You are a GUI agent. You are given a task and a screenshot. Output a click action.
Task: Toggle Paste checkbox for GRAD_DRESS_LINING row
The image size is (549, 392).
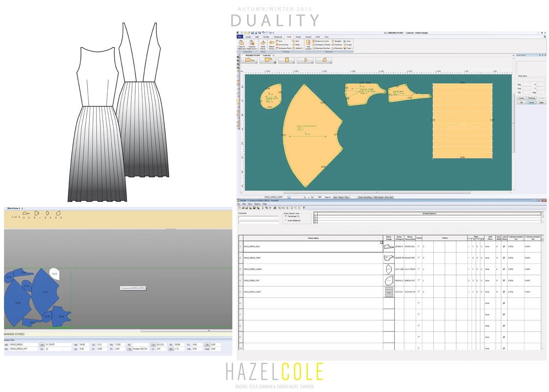419,269
